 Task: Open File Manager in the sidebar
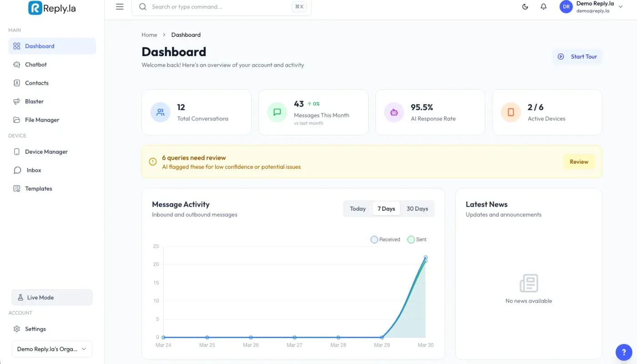click(x=52, y=120)
